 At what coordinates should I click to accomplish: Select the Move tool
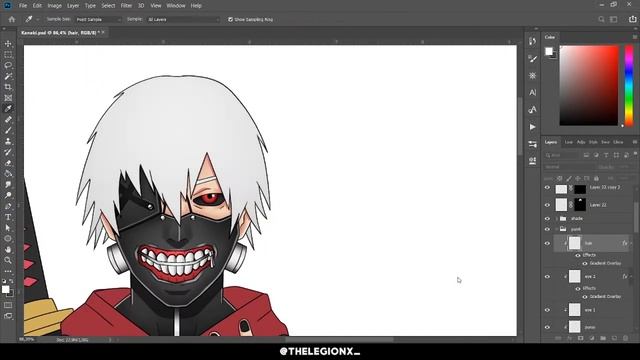(x=8, y=44)
